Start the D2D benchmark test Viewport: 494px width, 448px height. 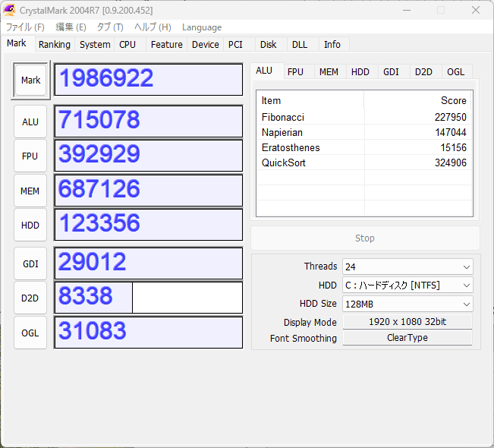[x=30, y=298]
